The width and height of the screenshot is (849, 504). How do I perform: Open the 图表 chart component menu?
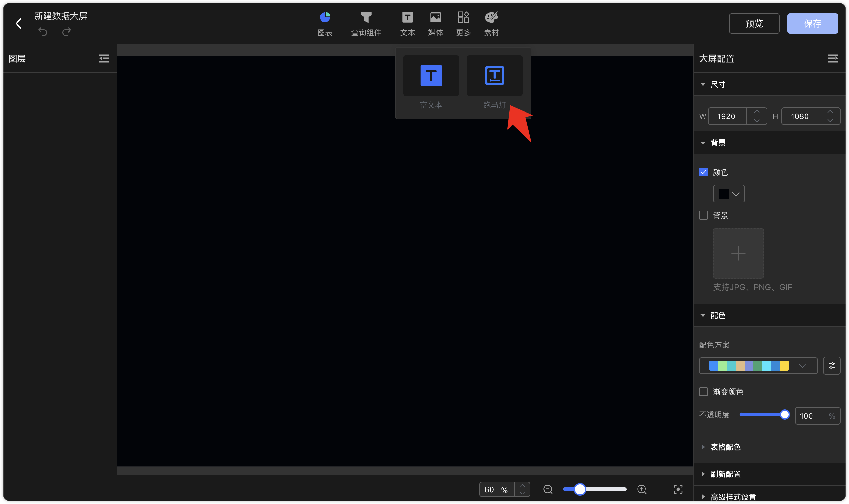(x=325, y=23)
